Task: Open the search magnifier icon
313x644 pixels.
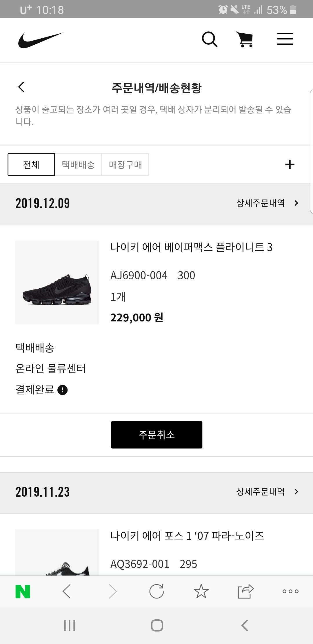Action: (x=209, y=39)
